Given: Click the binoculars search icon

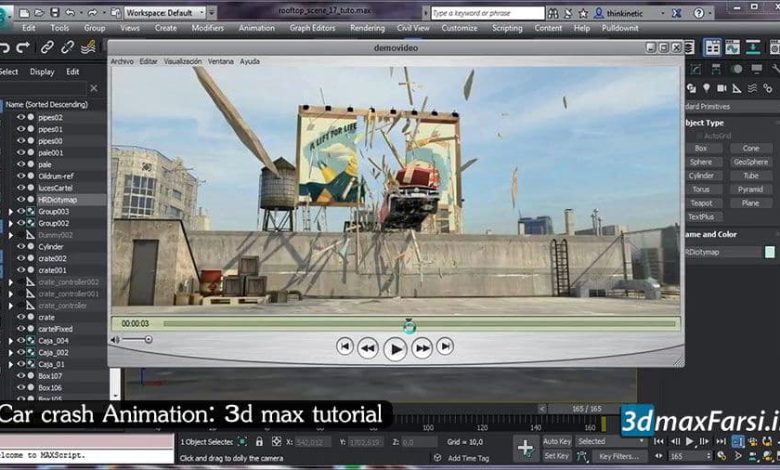Looking at the screenshot, I should pyautogui.click(x=553, y=13).
